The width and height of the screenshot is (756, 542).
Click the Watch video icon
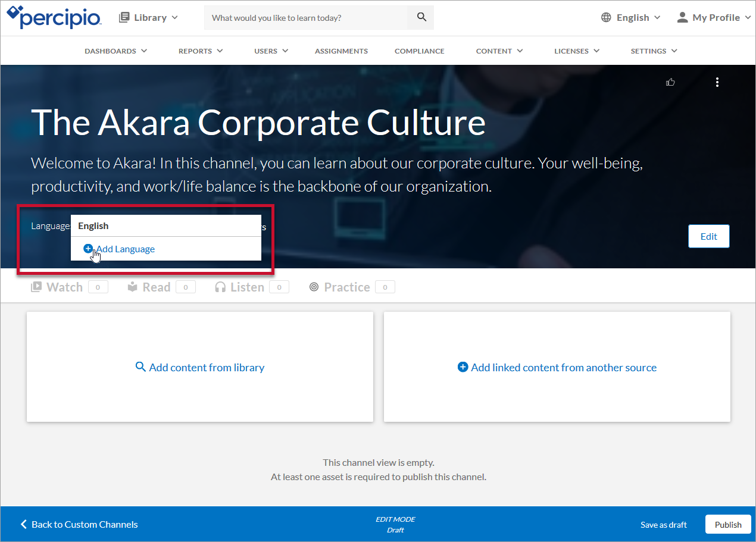click(x=36, y=287)
